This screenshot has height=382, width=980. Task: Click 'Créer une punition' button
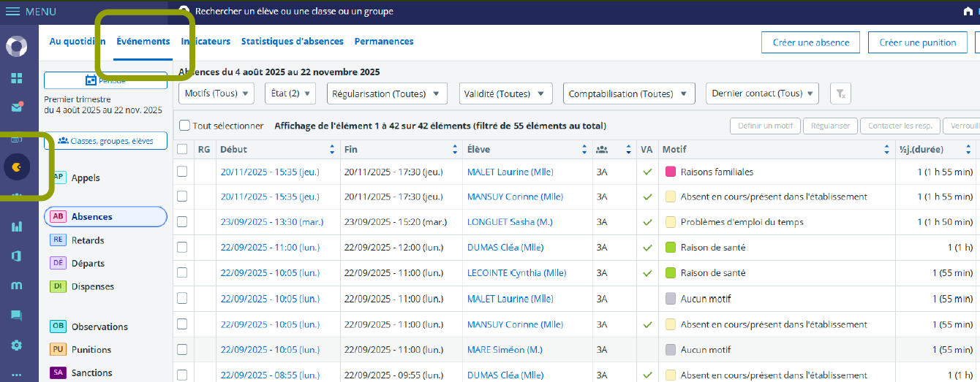coord(918,42)
